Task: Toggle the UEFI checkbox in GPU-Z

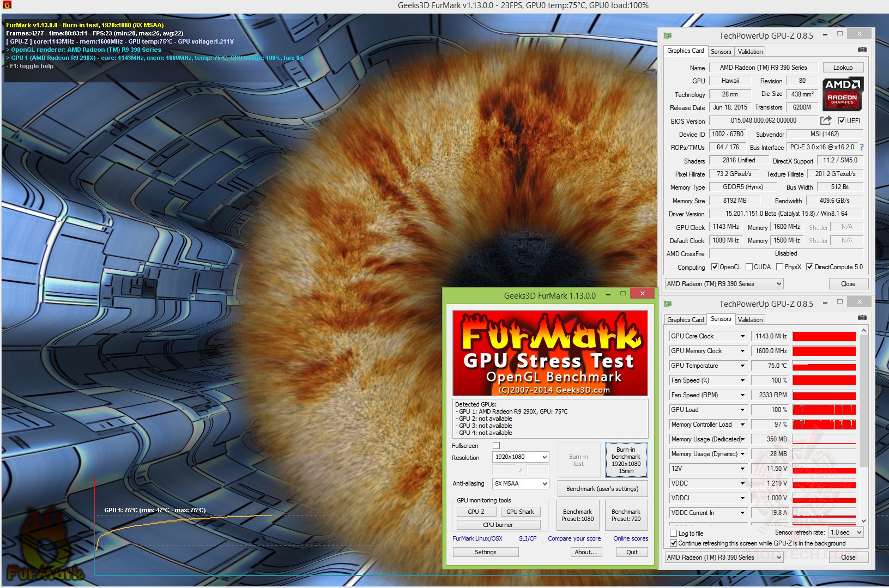Action: 842,121
